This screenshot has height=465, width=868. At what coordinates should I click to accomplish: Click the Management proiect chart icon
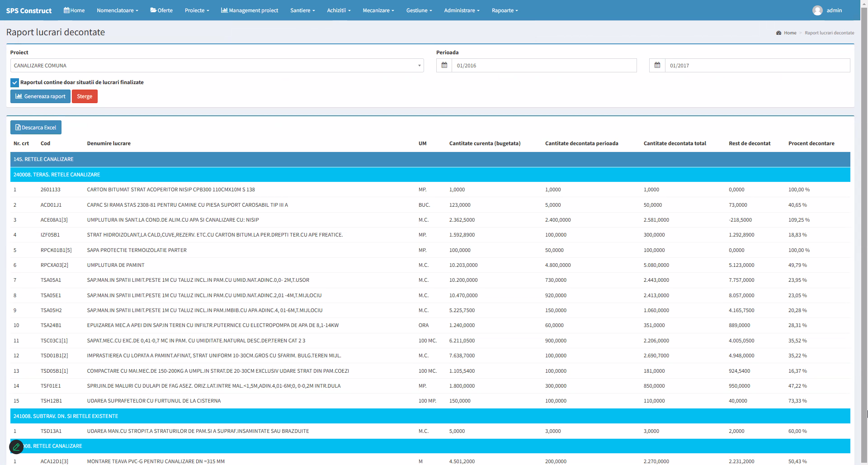[x=224, y=10]
